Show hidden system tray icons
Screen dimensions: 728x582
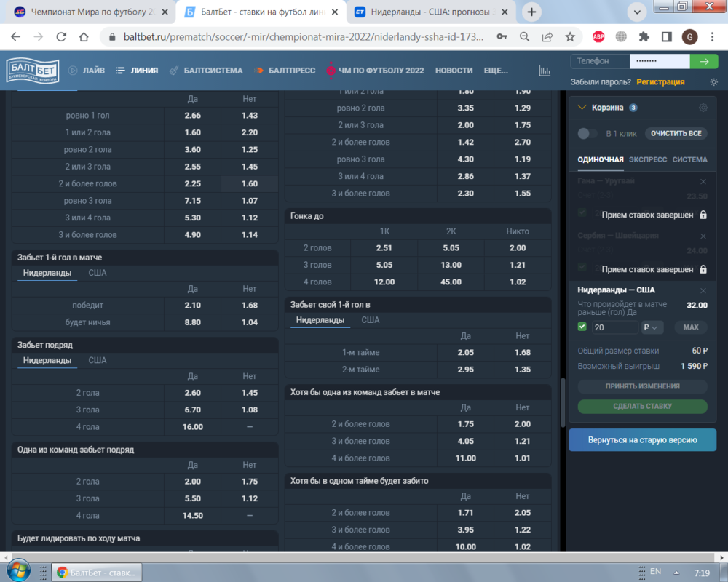(x=676, y=573)
